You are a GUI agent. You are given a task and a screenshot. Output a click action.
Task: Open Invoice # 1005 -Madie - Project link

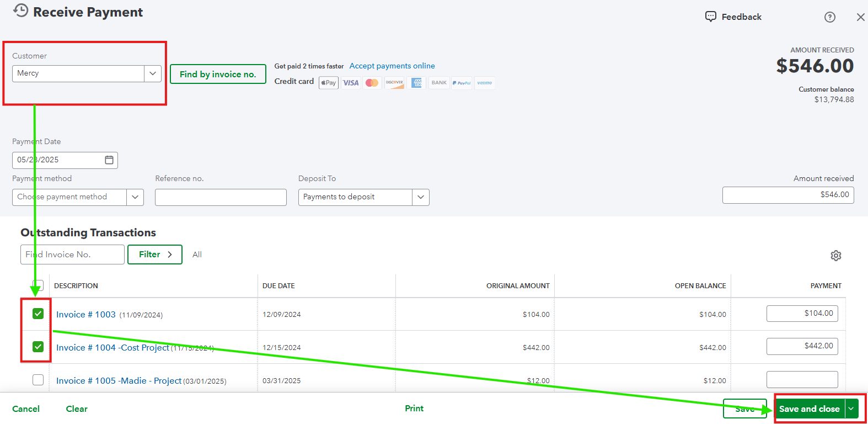point(119,380)
